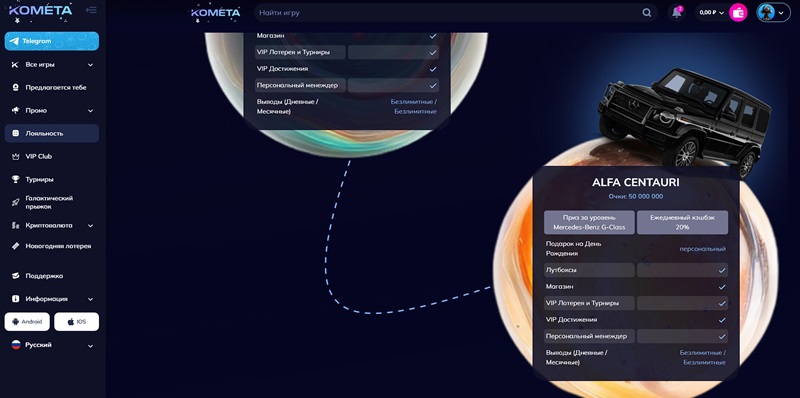800x398 pixels.
Task: Click the search magnifier icon
Action: pyautogui.click(x=646, y=13)
